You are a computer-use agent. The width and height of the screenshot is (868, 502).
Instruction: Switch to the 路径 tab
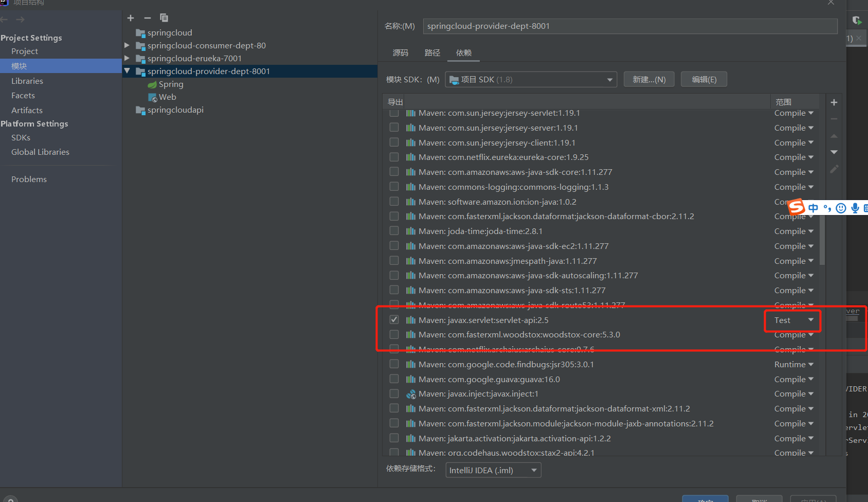point(432,53)
